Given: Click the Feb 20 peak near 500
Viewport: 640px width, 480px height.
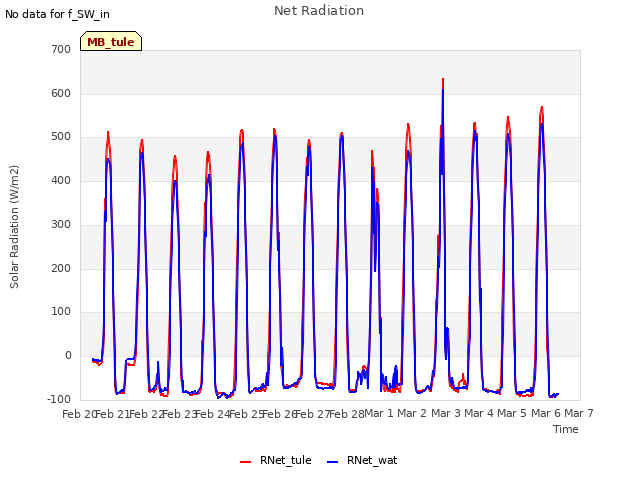Looking at the screenshot, I should pos(108,132).
